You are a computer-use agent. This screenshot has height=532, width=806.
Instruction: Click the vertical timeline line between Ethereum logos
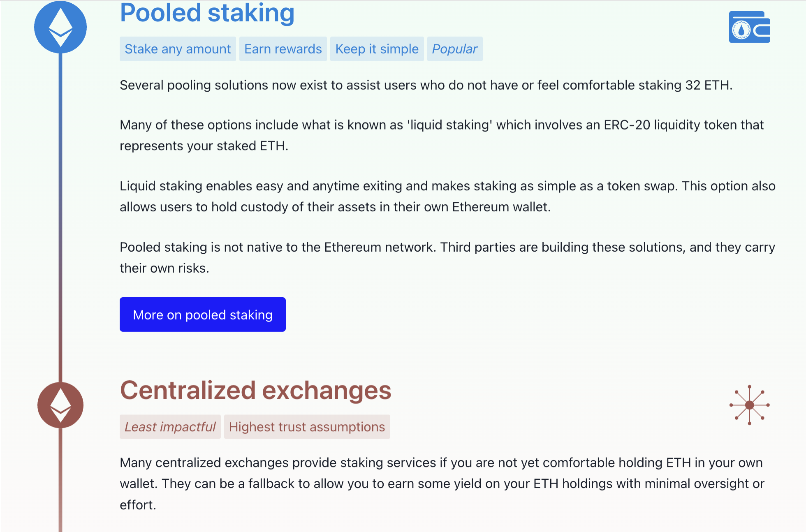click(x=60, y=218)
